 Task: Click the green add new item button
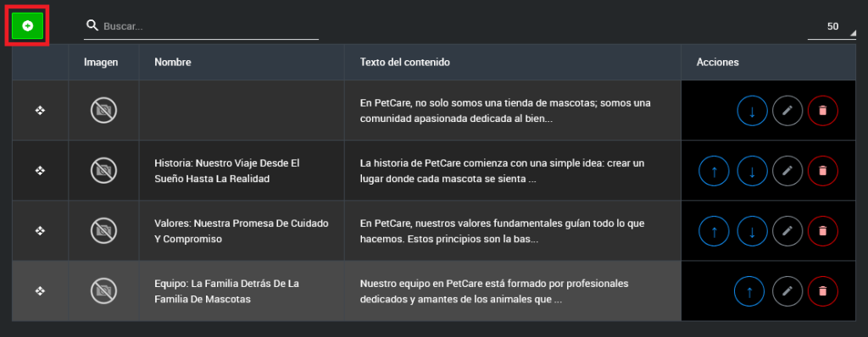[27, 25]
